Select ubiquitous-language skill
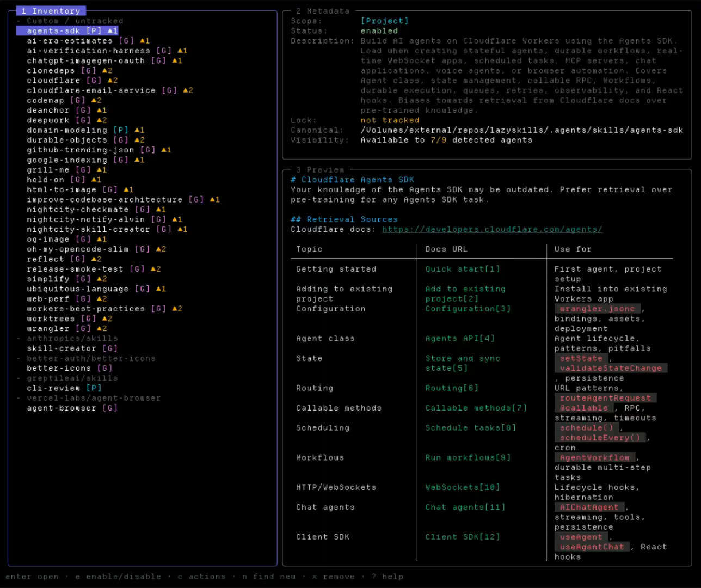This screenshot has height=588, width=701. tap(96, 289)
